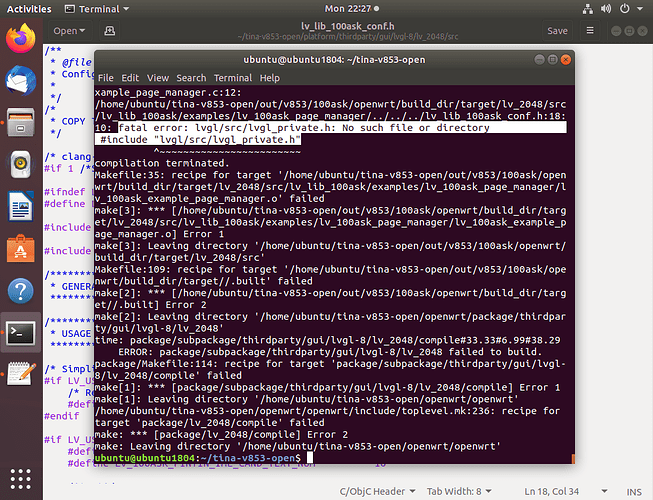The height and width of the screenshot is (500, 653).
Task: Open the terminal's File menu
Action: 105,78
